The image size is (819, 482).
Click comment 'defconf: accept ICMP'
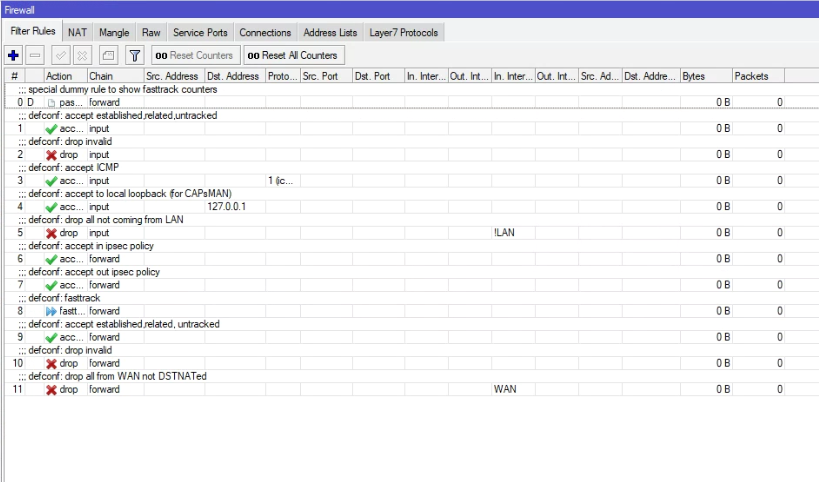click(74, 167)
